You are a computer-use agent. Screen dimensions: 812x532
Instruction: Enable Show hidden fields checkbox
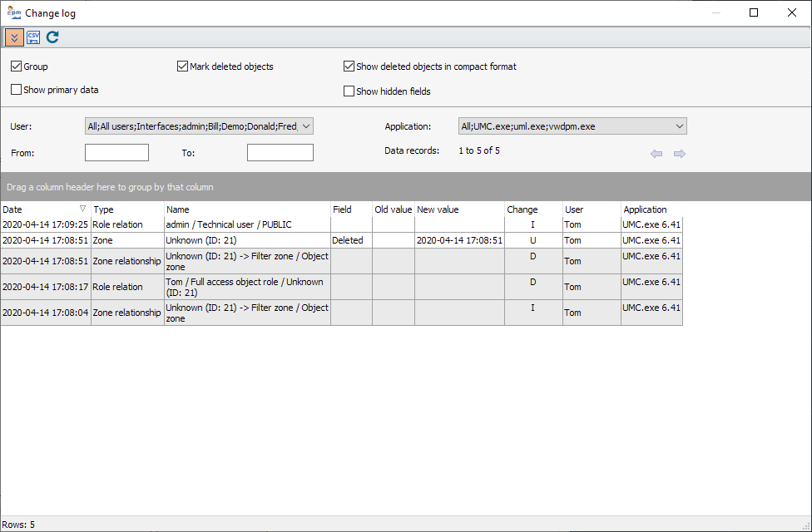tap(349, 91)
